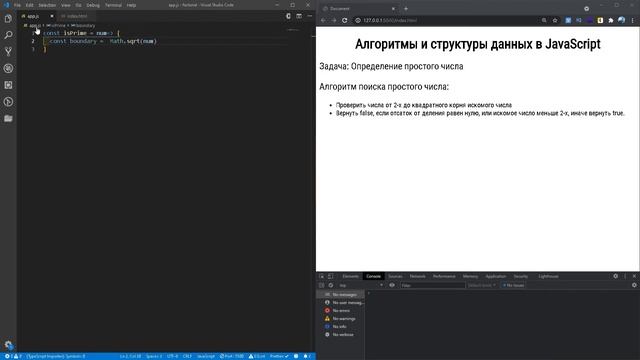Select the No warnings sidebar row
640x360 pixels.
click(x=341, y=319)
